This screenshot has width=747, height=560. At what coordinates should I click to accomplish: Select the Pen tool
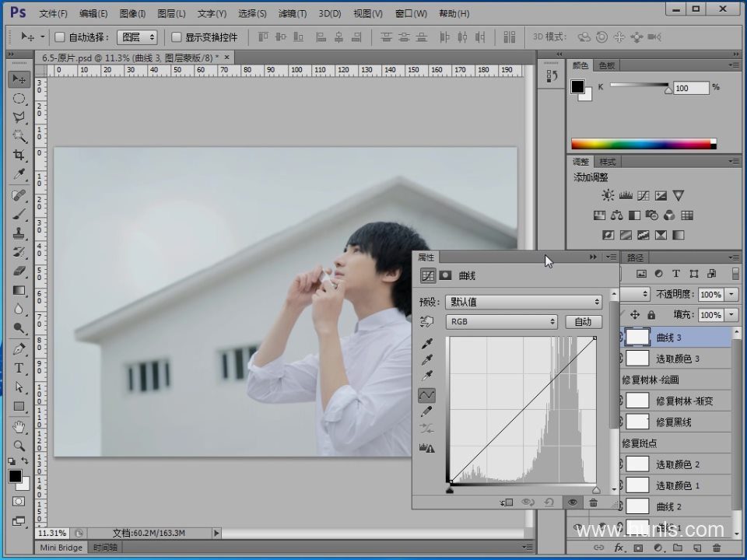pos(19,349)
